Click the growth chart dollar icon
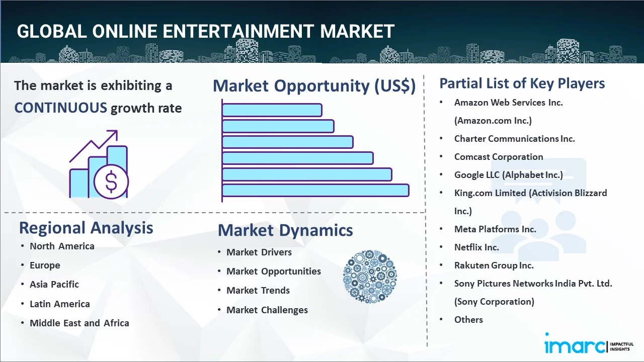 click(99, 165)
